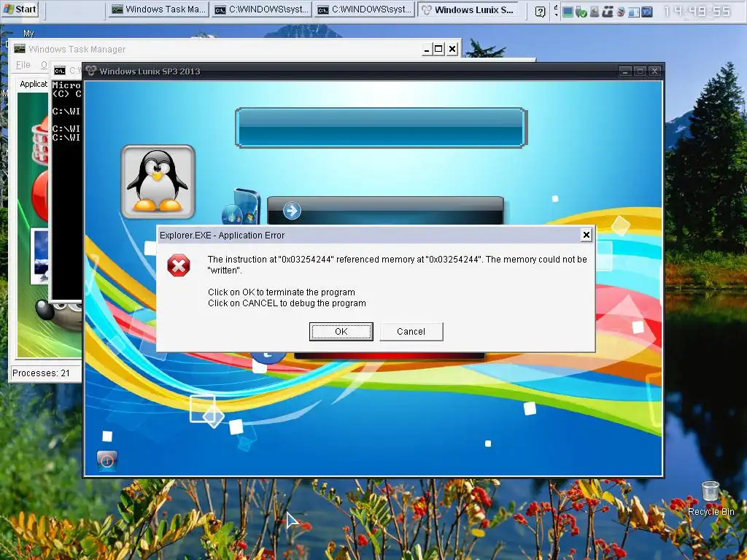Open the Recycle Bin desktop icon
This screenshot has width=747, height=560.
point(711,498)
